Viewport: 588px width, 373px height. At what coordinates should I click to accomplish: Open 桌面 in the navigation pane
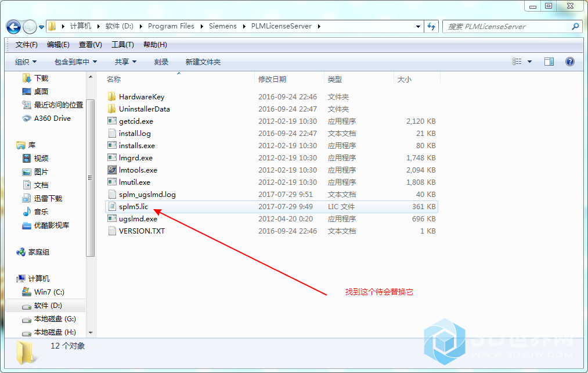tap(41, 92)
